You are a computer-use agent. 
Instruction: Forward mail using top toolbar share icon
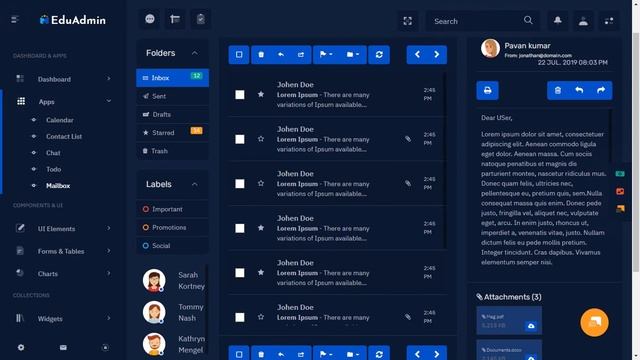click(301, 55)
